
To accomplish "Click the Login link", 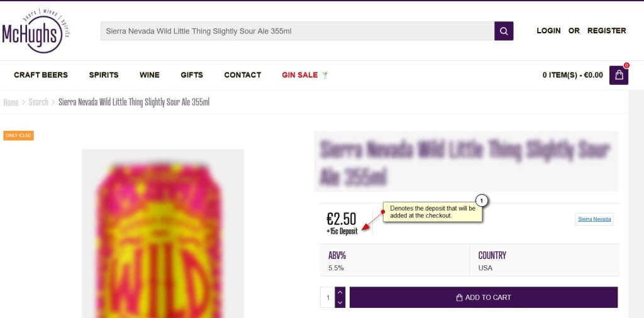I will (x=548, y=31).
